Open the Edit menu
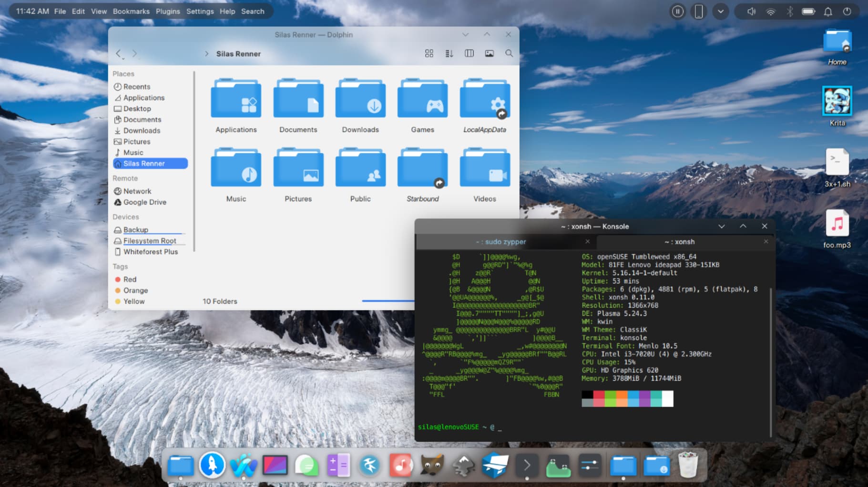Screen dimensions: 868x487 (x=78, y=11)
